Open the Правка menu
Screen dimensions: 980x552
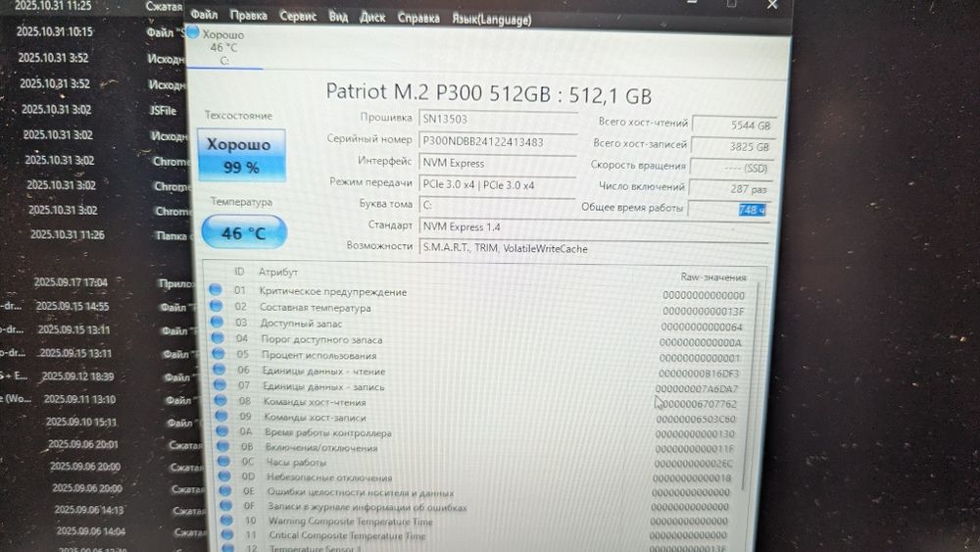[x=248, y=15]
